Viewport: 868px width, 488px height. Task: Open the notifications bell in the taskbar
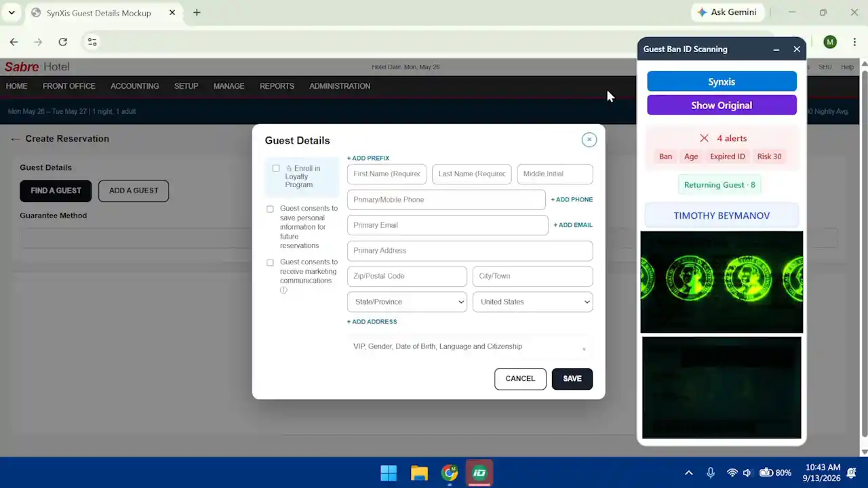point(852,473)
